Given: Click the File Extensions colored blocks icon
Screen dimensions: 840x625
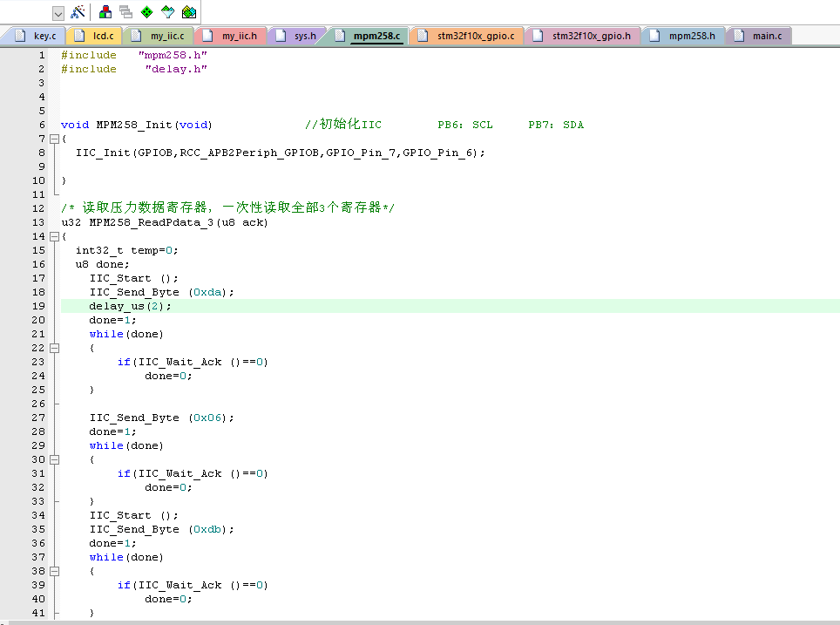Looking at the screenshot, I should pyautogui.click(x=105, y=12).
